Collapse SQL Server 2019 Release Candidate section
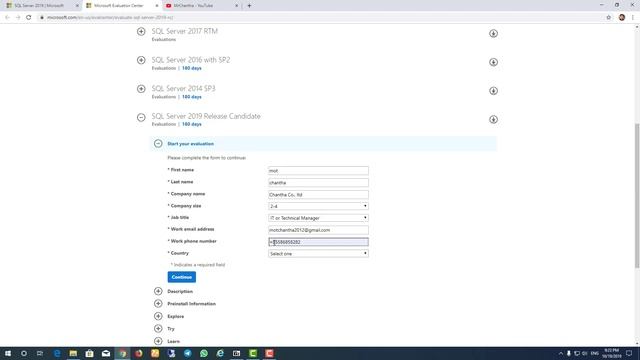Viewport: 640px width, 360px height. [141, 118]
